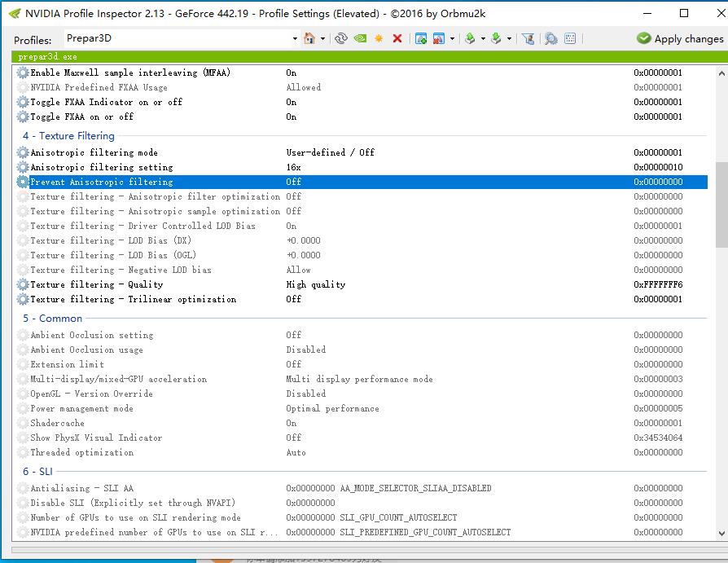
Task: Select the Prevent Anisotropic filtering row
Action: pos(102,182)
